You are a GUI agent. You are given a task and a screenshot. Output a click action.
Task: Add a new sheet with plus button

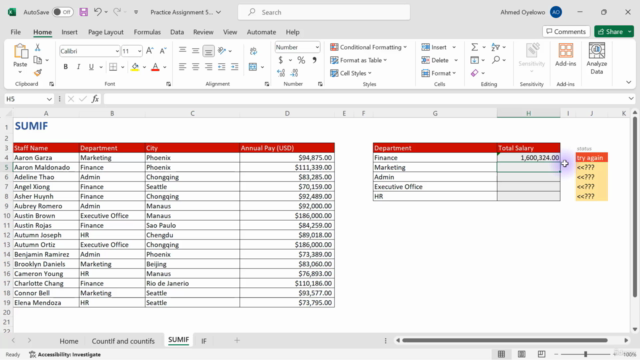[x=237, y=340]
